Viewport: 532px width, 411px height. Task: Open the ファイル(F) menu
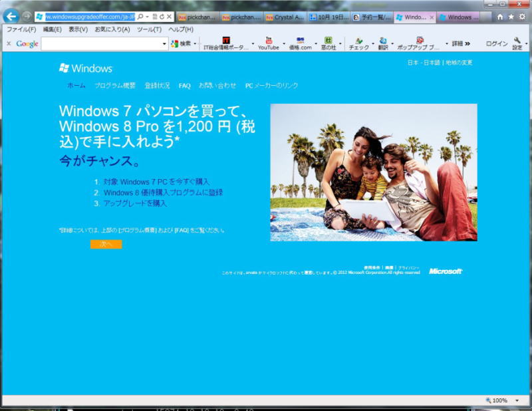[x=21, y=29]
